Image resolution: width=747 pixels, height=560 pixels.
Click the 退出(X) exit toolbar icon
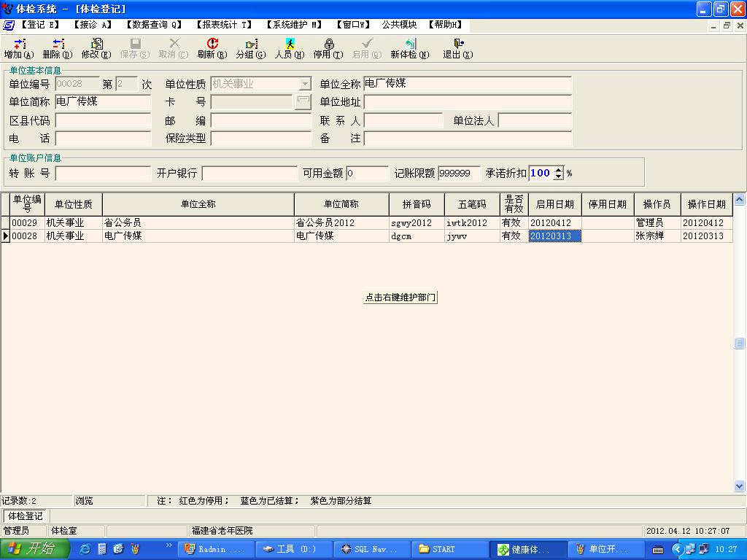[x=458, y=49]
